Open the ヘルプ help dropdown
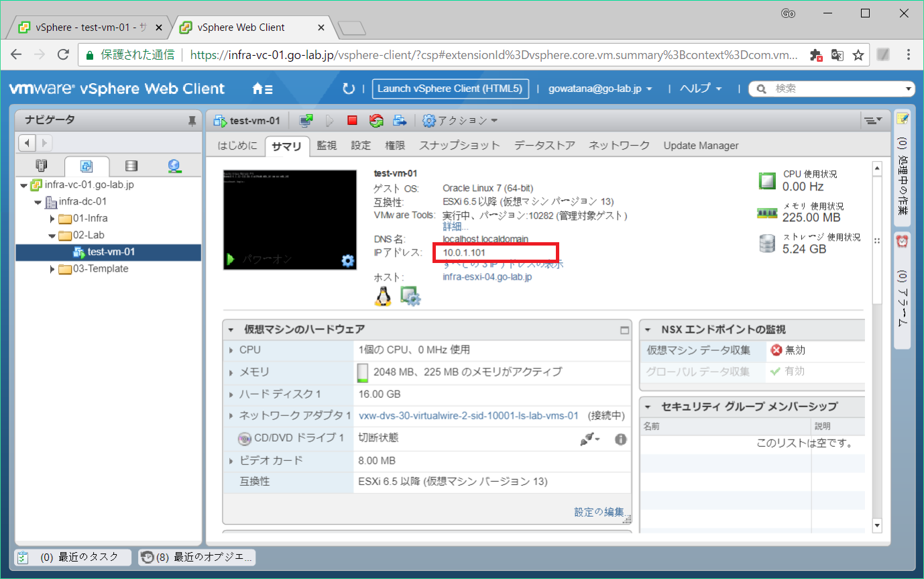Viewport: 924px width, 579px height. pyautogui.click(x=701, y=89)
